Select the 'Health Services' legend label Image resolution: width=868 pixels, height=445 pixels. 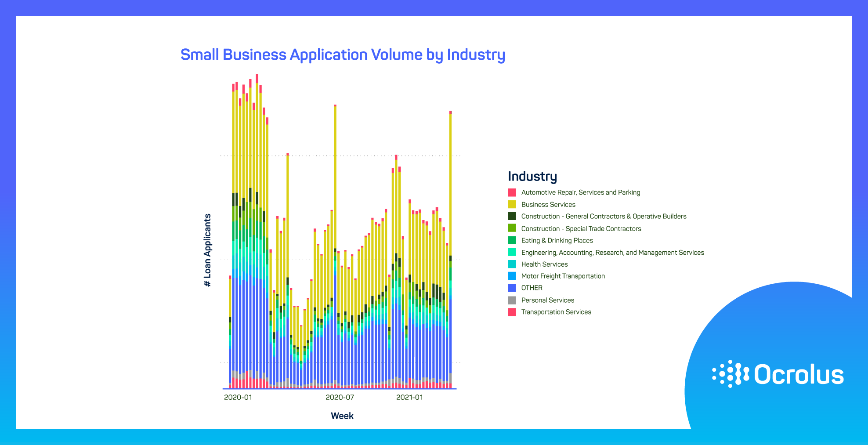tap(544, 264)
